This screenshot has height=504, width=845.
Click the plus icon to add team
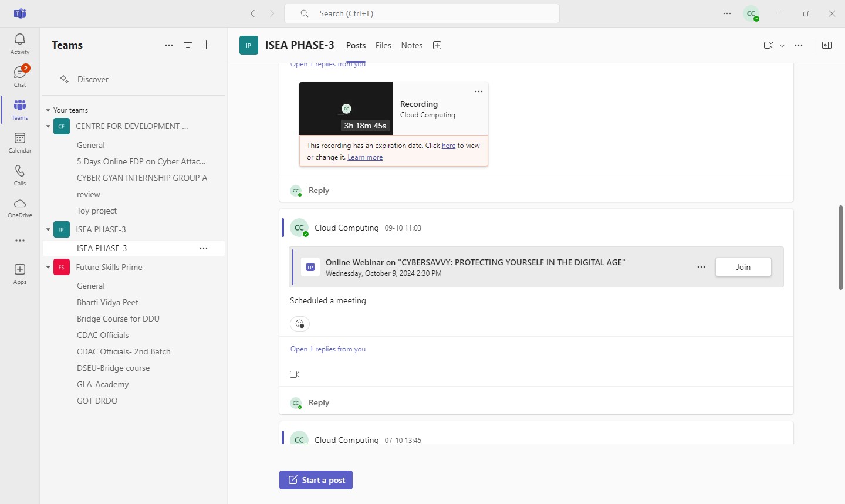[x=207, y=45]
